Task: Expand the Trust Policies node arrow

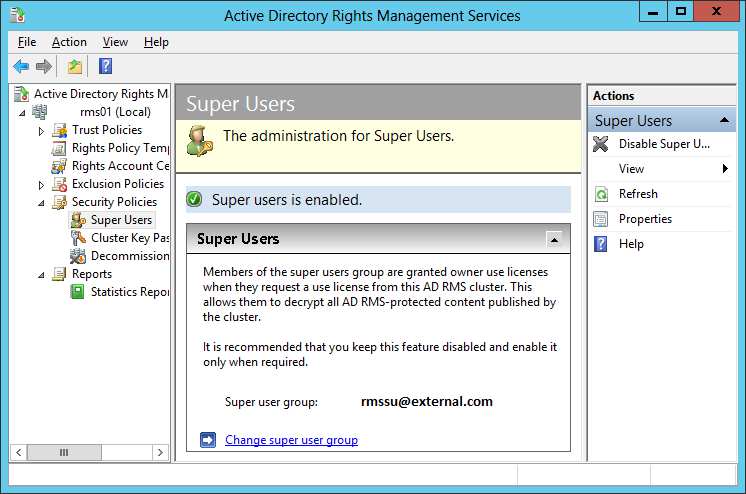Action: click(41, 131)
